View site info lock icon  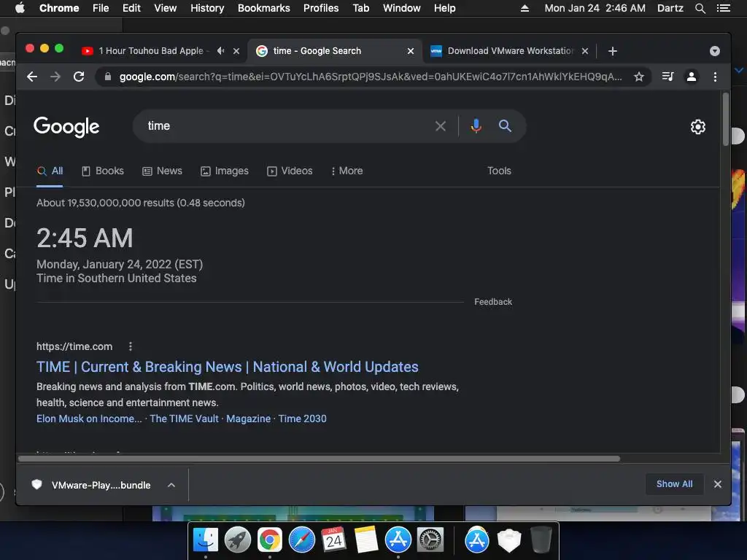[x=108, y=77]
